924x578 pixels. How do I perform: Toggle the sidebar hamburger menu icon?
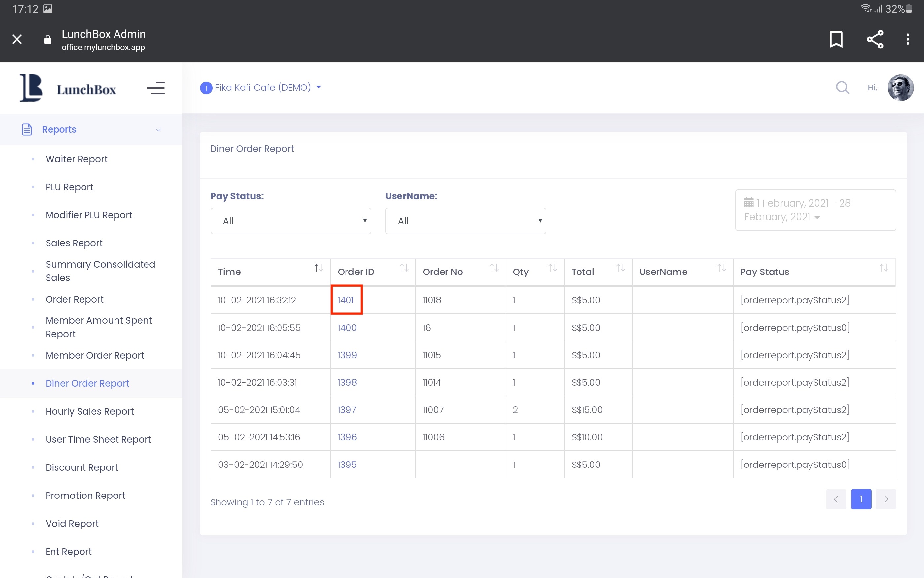pos(155,88)
